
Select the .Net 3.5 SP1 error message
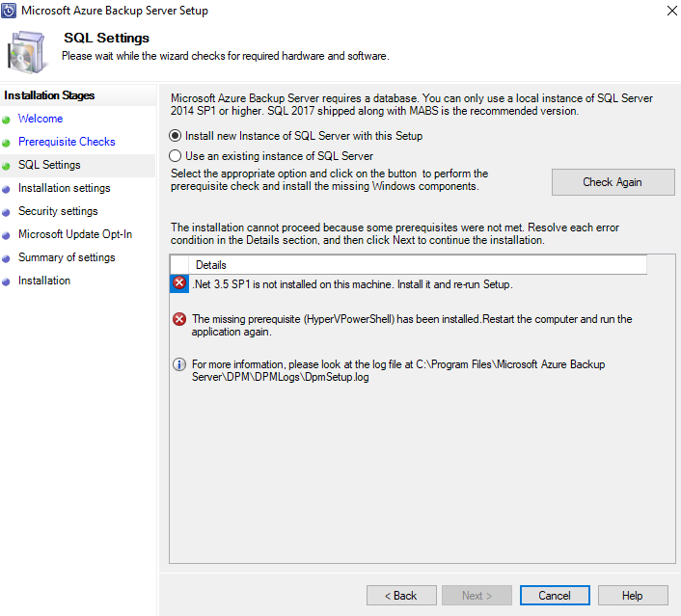[x=353, y=284]
